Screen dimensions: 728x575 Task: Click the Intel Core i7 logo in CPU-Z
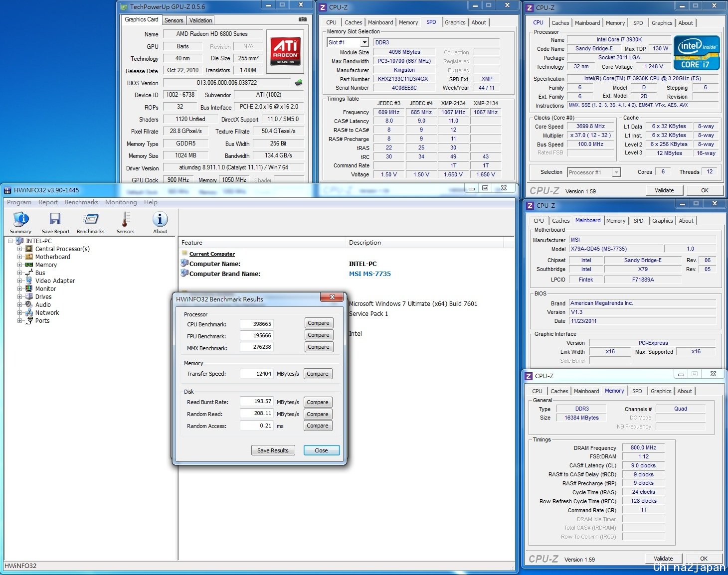pyautogui.click(x=697, y=53)
